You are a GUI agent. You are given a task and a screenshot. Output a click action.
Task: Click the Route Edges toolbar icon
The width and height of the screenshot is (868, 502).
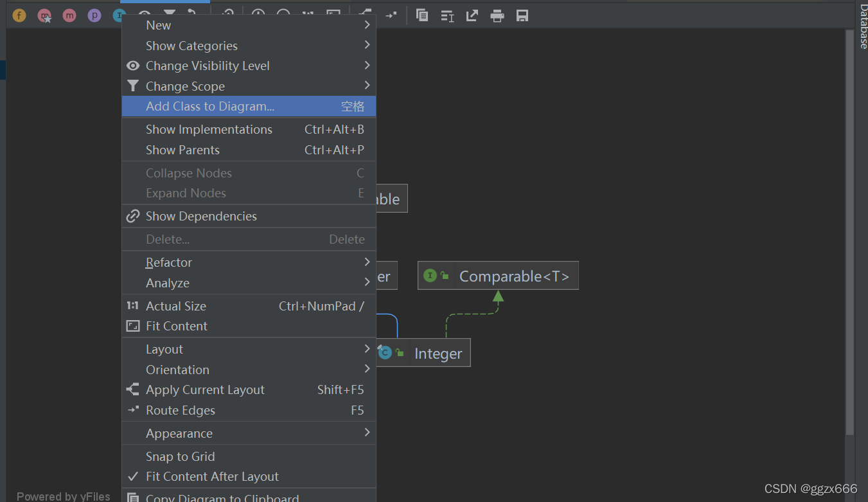coord(391,15)
